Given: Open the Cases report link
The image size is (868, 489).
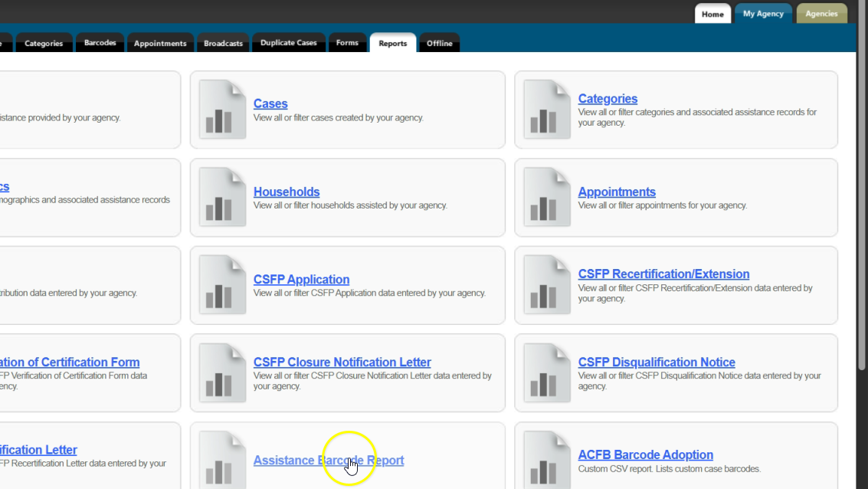Looking at the screenshot, I should 270,103.
